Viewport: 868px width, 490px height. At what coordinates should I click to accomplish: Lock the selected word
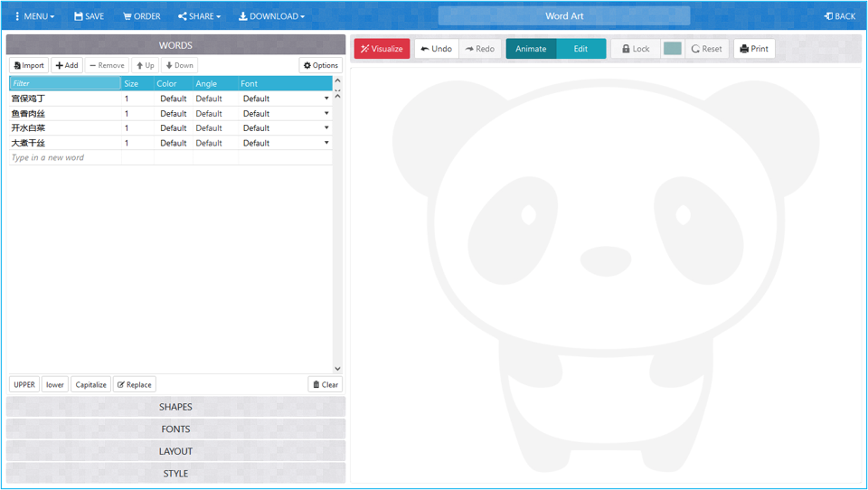point(636,49)
